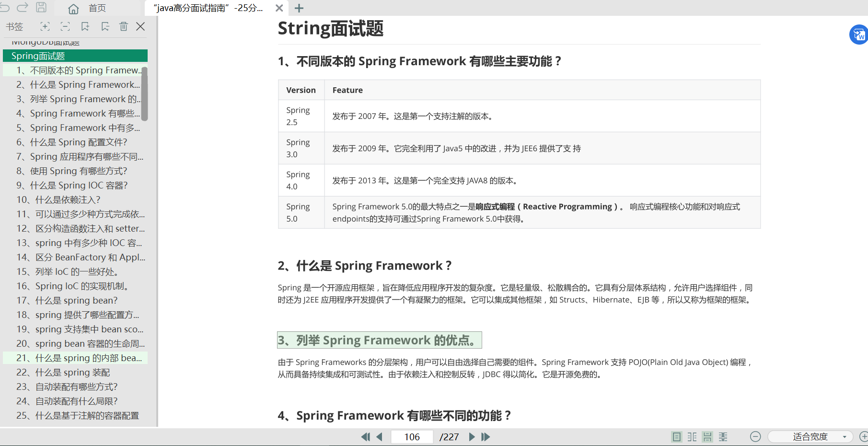Zoom in with plus button

tap(863, 437)
